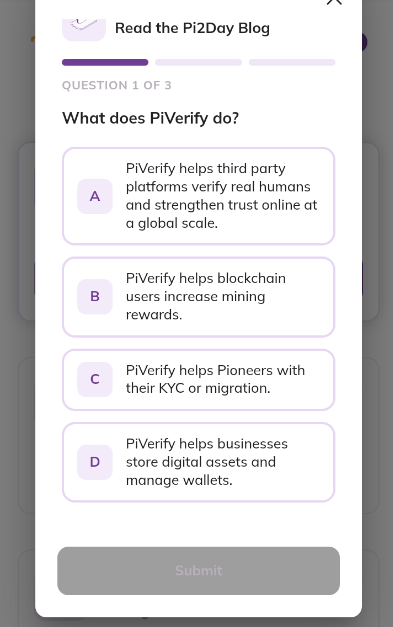Click the Pi2Day Blog icon thumbnail
This screenshot has height=627, width=393.
point(84,29)
